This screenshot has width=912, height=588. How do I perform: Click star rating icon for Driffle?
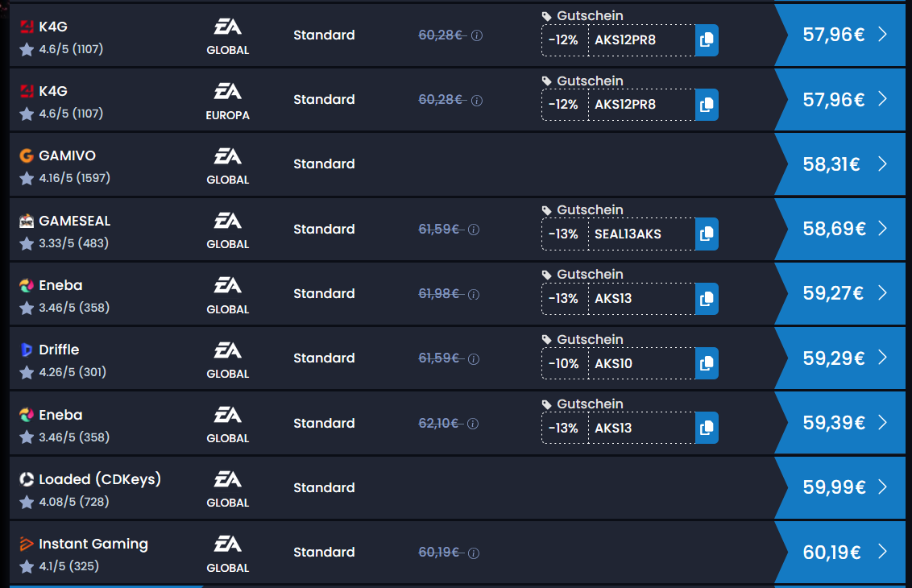[26, 372]
